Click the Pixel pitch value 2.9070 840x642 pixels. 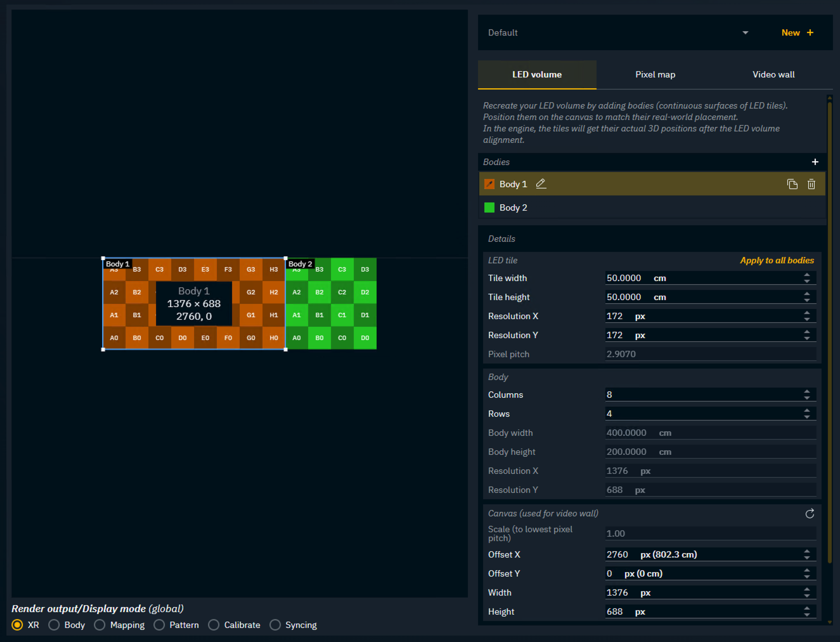click(x=621, y=354)
